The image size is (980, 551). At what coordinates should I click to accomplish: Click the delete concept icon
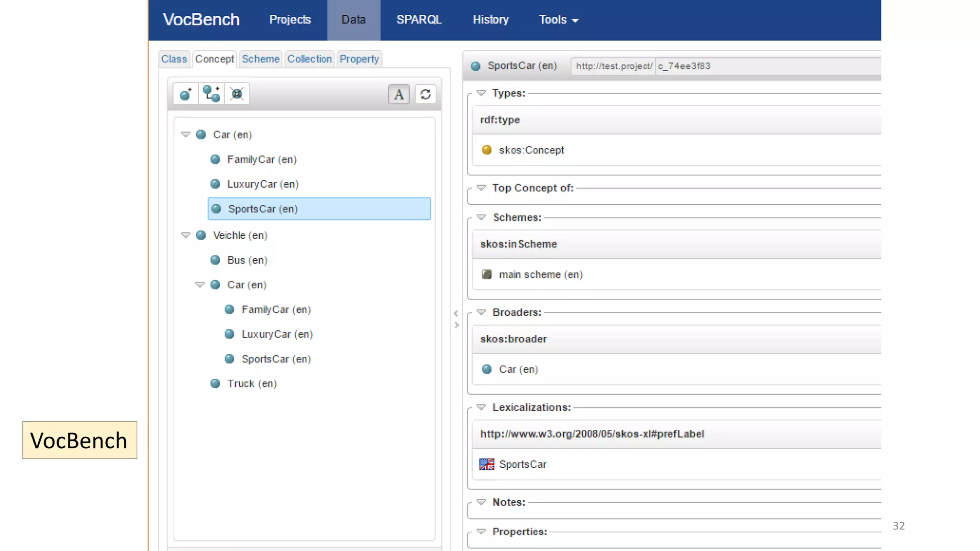pos(237,94)
